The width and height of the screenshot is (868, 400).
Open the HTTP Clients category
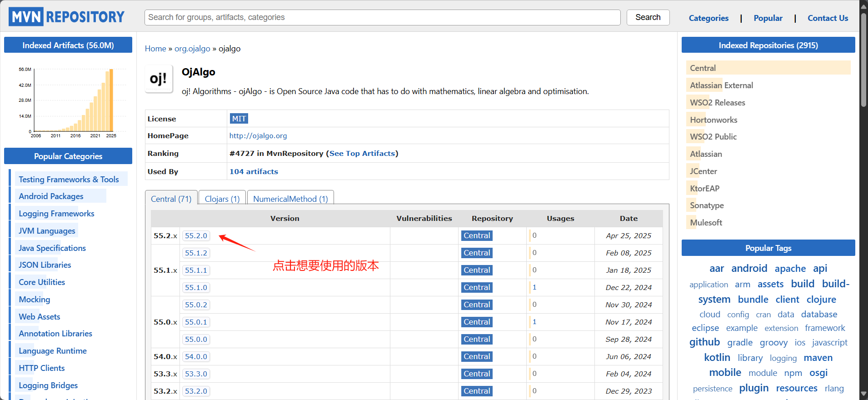(41, 368)
